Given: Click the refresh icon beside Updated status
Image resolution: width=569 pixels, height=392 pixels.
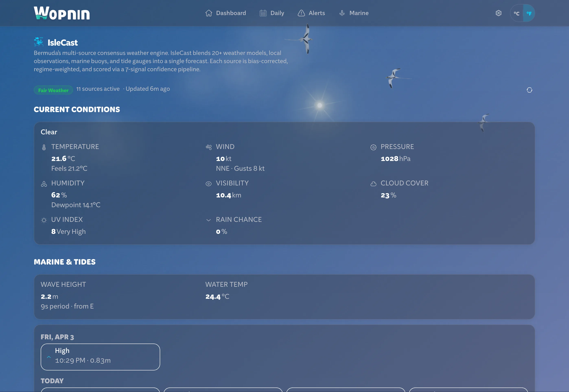Looking at the screenshot, I should point(529,90).
